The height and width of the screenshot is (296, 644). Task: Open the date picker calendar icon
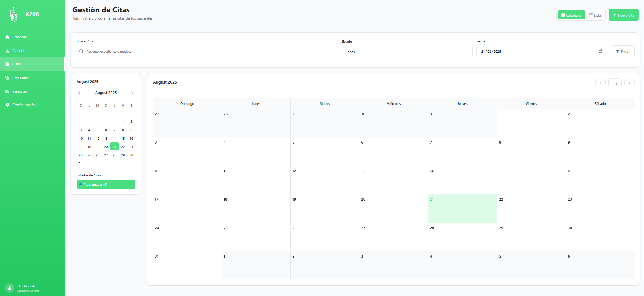[x=600, y=51]
